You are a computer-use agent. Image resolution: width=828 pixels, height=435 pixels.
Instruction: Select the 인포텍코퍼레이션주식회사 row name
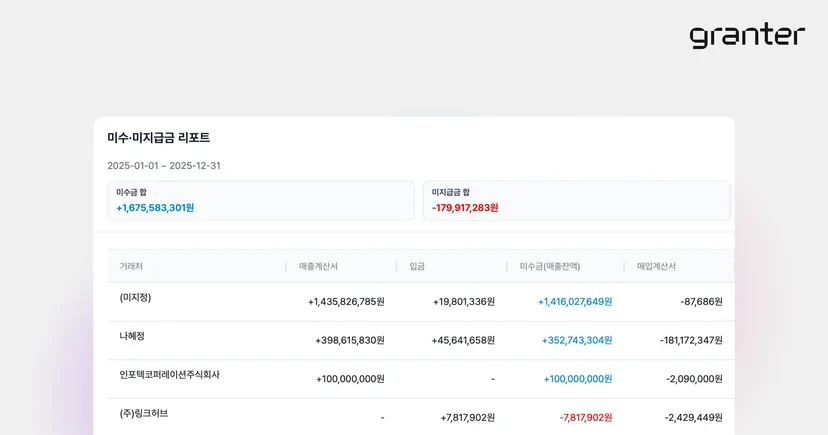point(170,375)
